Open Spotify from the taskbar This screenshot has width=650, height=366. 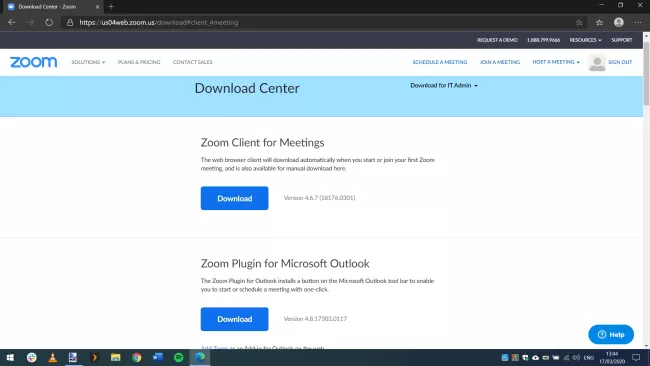[x=179, y=357]
